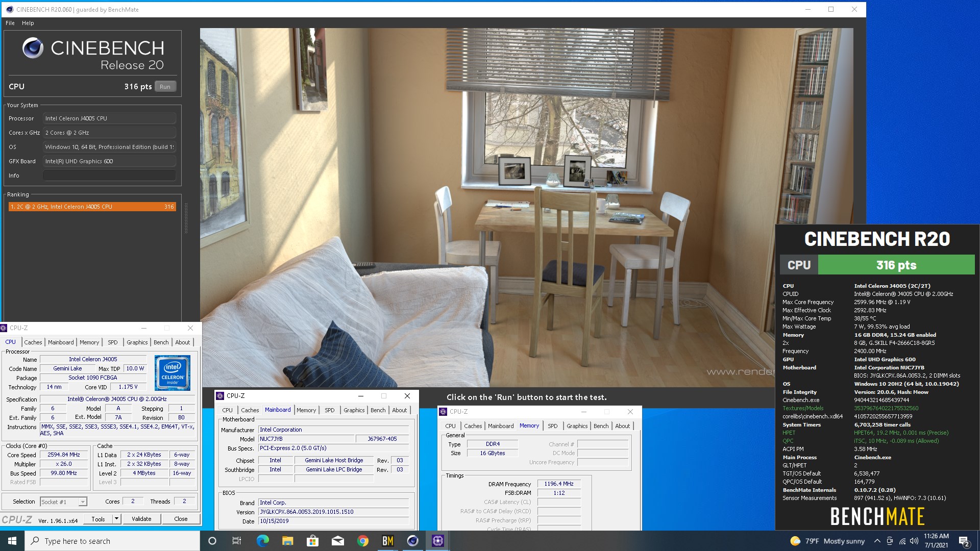Click the 316 pts score in BenchMate panel

[x=896, y=265]
